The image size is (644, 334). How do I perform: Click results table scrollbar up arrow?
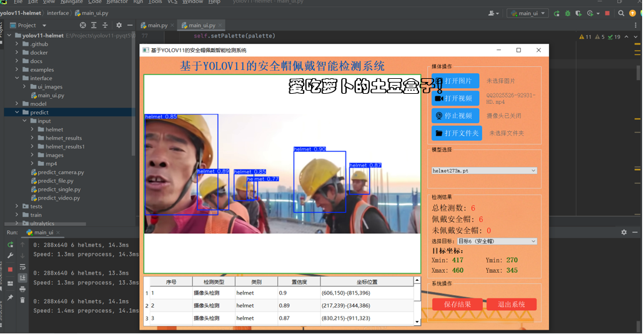(x=417, y=280)
